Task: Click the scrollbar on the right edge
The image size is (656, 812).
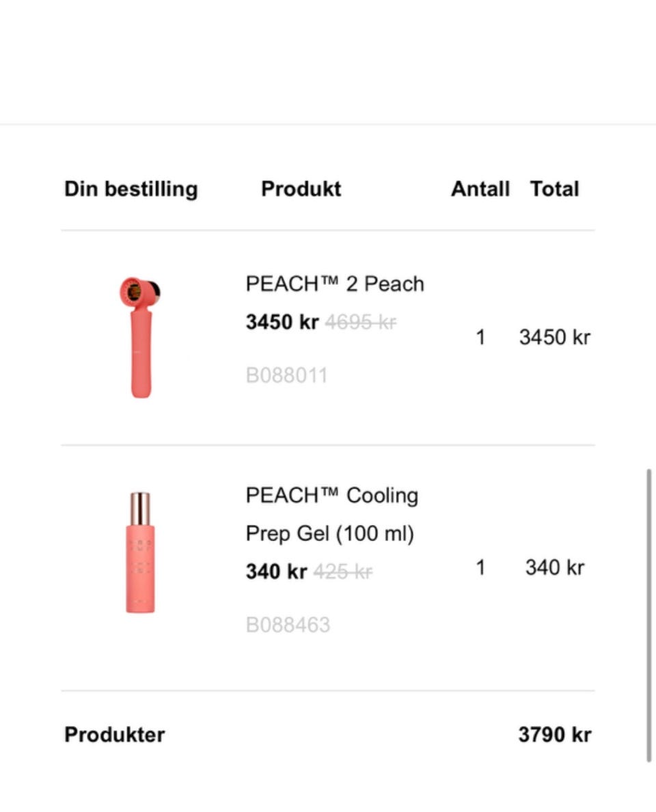Action: tap(648, 615)
